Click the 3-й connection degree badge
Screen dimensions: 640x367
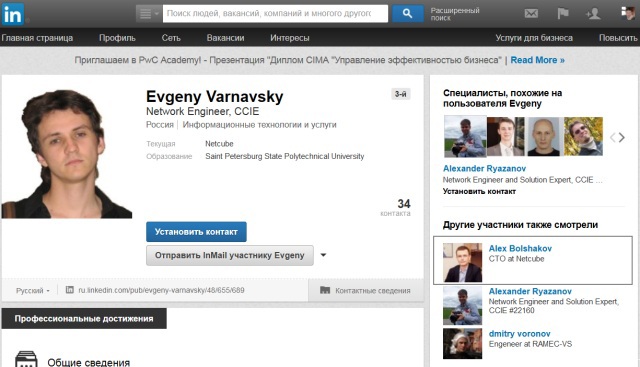click(400, 94)
